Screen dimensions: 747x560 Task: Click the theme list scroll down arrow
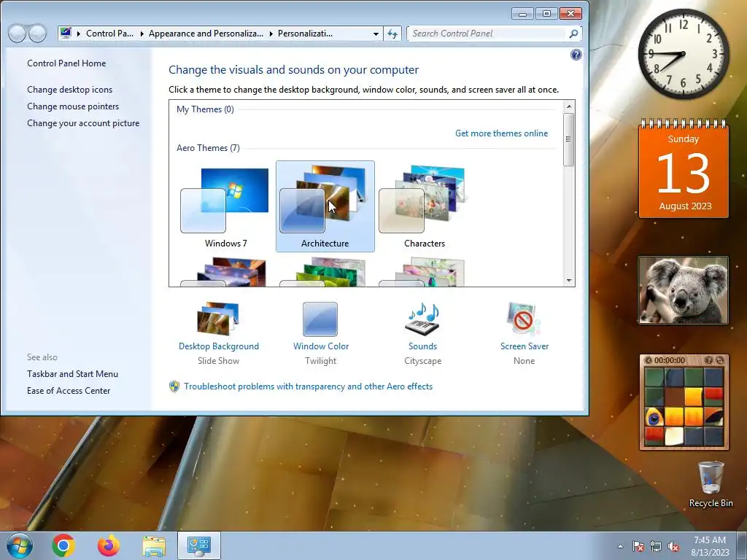tap(568, 281)
